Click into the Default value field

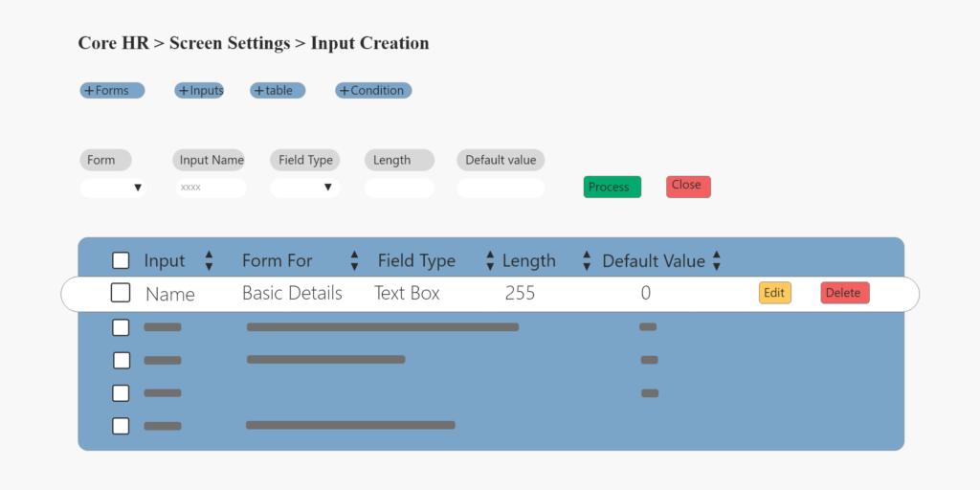[501, 188]
